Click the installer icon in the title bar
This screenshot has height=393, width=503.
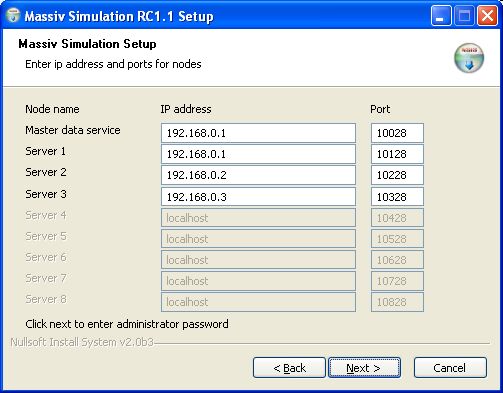pyautogui.click(x=13, y=16)
